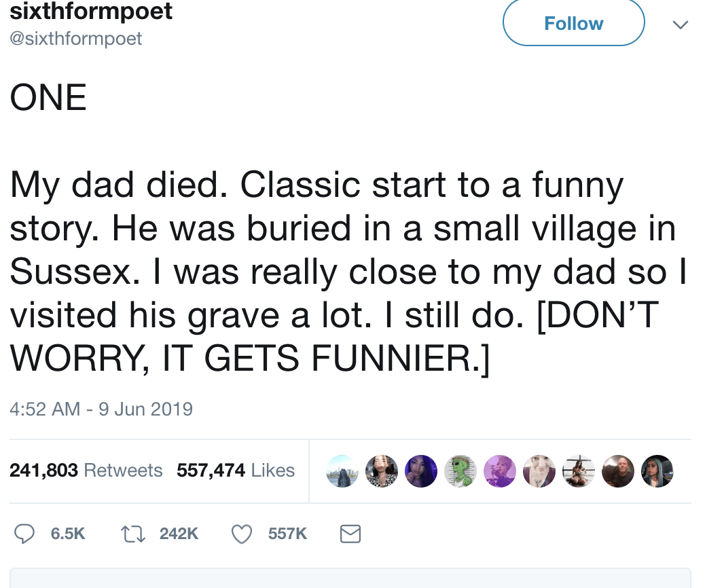Viewport: 705px width, 588px height.
Task: Click the reply speech bubble icon
Action: 24,534
